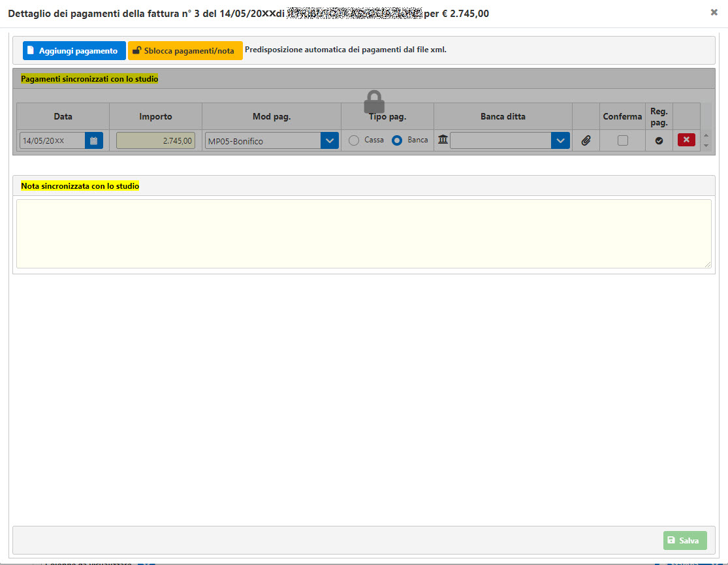Viewport: 728px width, 565px height.
Task: Open the calendar date picker
Action: [x=94, y=140]
